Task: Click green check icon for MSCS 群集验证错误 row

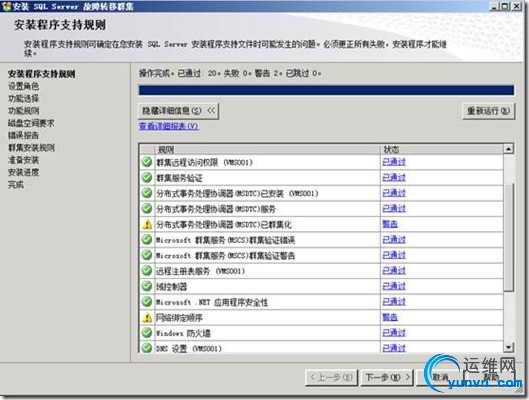Action: coord(147,239)
